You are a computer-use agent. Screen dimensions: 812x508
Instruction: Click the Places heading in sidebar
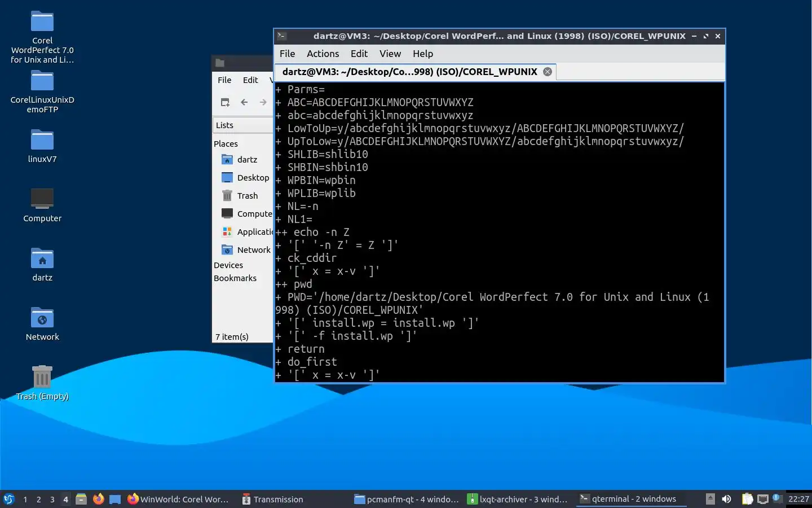226,144
